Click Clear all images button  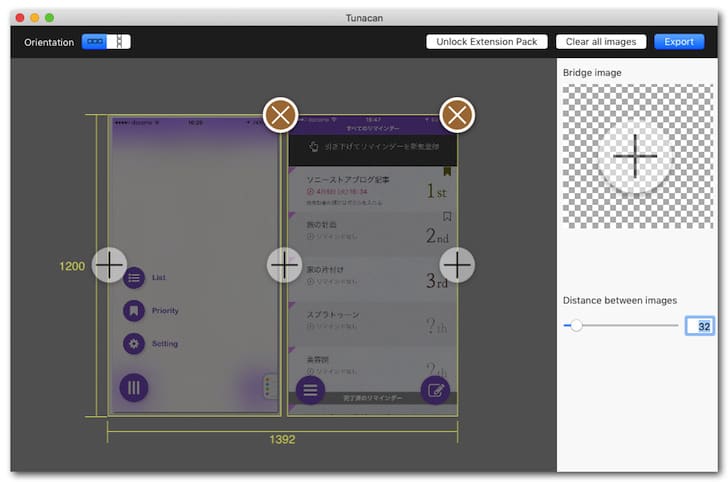[601, 42]
